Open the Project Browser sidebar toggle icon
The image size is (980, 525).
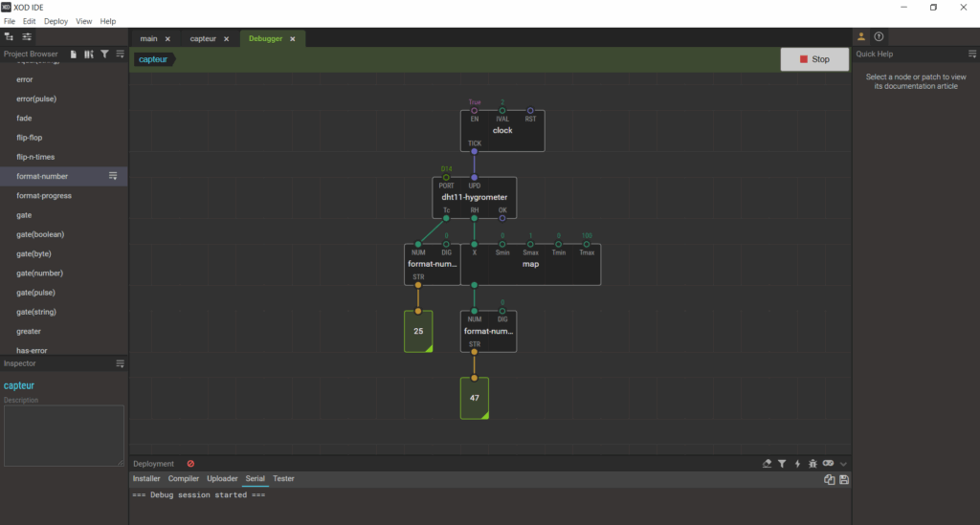coord(9,37)
